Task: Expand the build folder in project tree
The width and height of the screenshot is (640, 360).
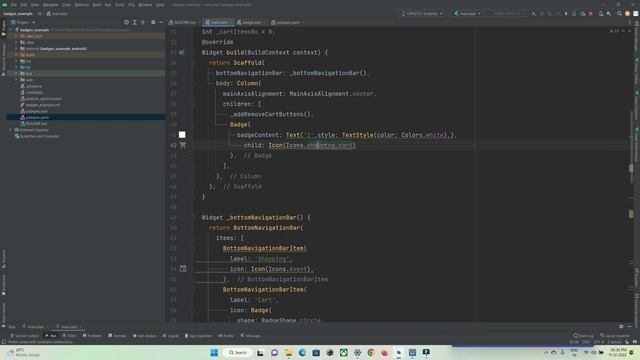Action: [16, 55]
